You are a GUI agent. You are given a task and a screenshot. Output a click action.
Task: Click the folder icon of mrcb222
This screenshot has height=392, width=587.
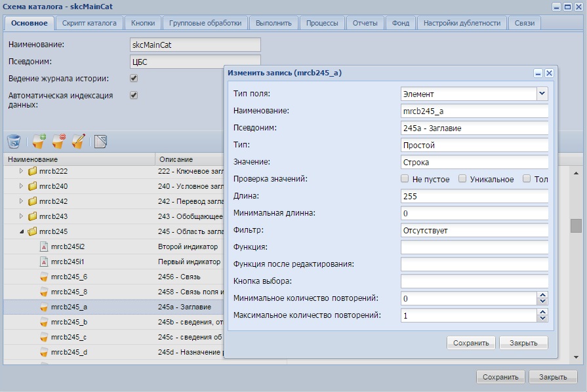pos(33,171)
